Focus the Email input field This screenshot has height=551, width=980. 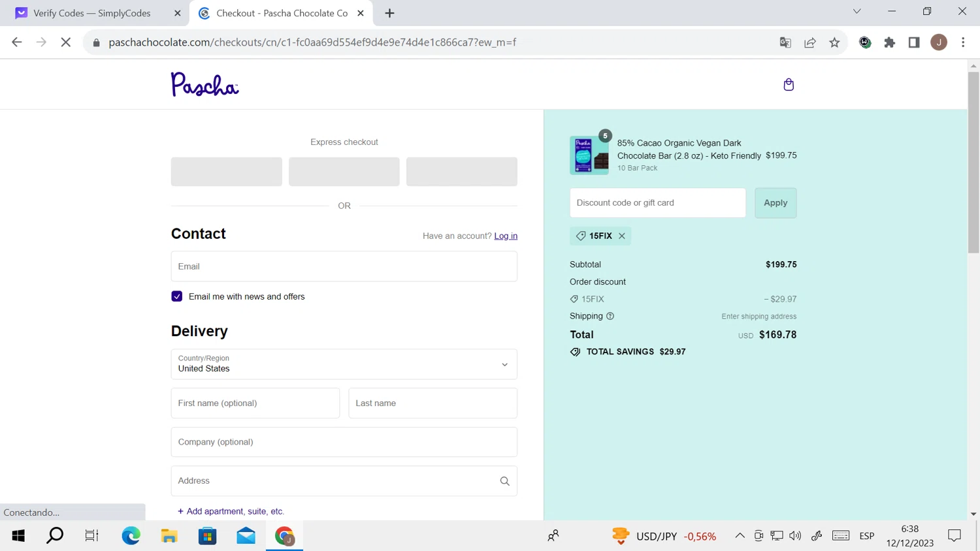click(344, 266)
